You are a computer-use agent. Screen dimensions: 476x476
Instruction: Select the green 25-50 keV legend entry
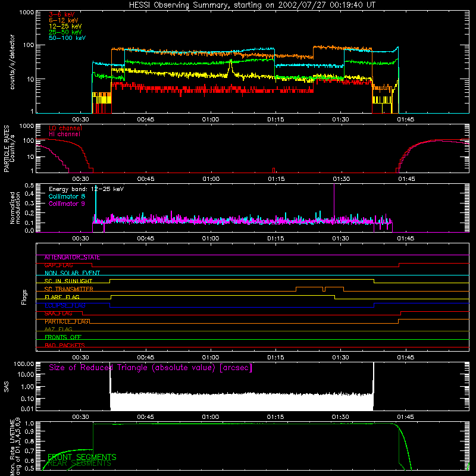click(x=65, y=32)
